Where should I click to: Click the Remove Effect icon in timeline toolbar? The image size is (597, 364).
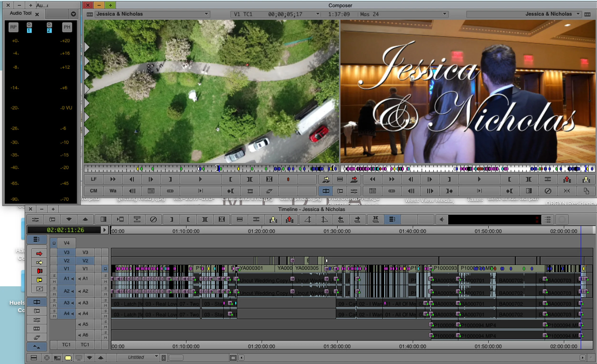point(153,219)
